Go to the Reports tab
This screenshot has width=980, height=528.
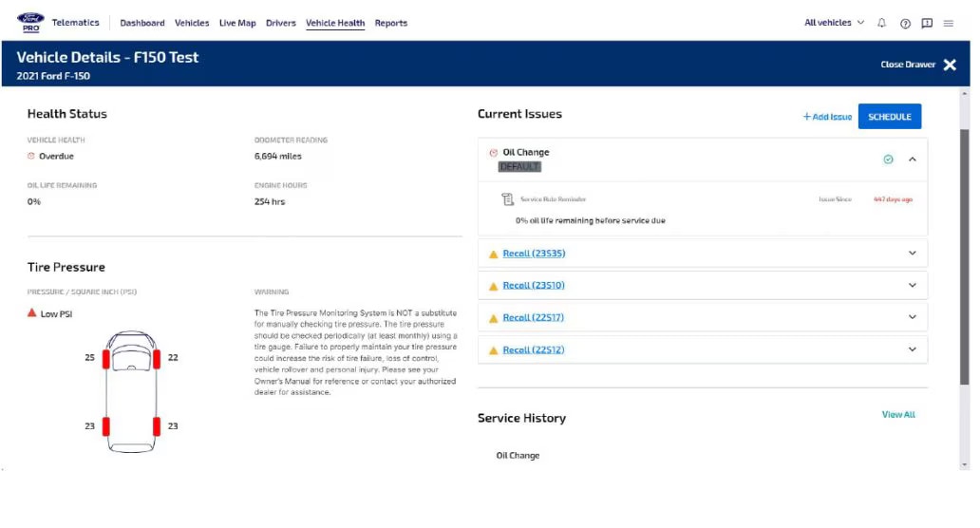(x=390, y=23)
